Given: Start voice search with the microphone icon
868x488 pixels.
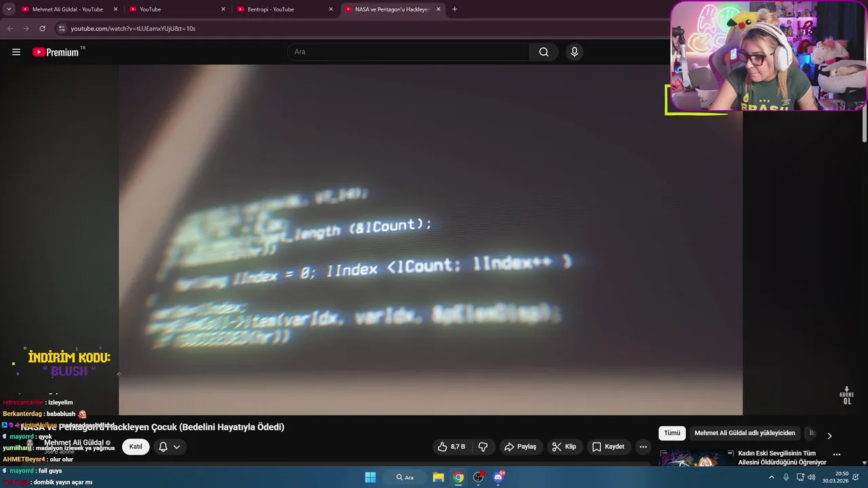Looking at the screenshot, I should (x=574, y=52).
